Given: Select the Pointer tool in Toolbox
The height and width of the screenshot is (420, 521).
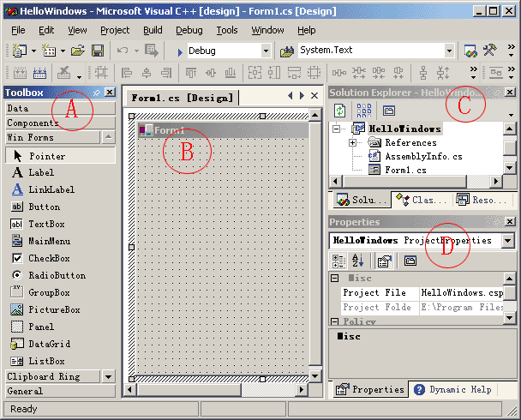Looking at the screenshot, I should [46, 156].
